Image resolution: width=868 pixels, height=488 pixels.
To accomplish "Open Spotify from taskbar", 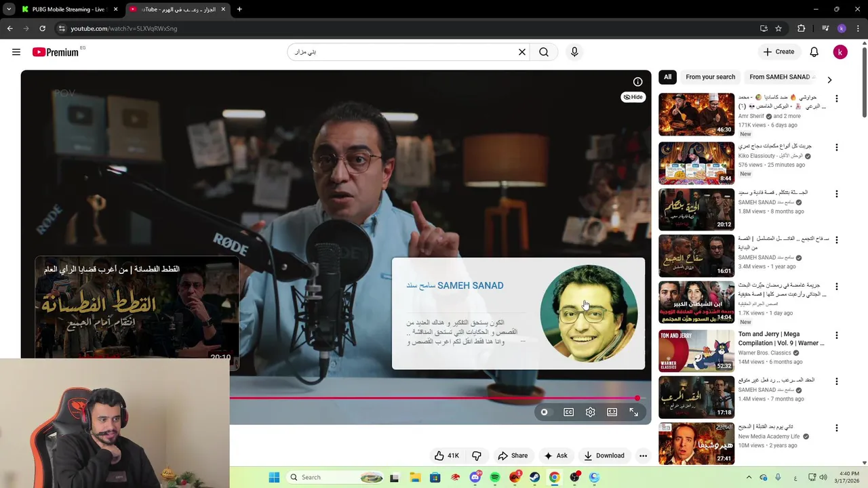I will (495, 477).
